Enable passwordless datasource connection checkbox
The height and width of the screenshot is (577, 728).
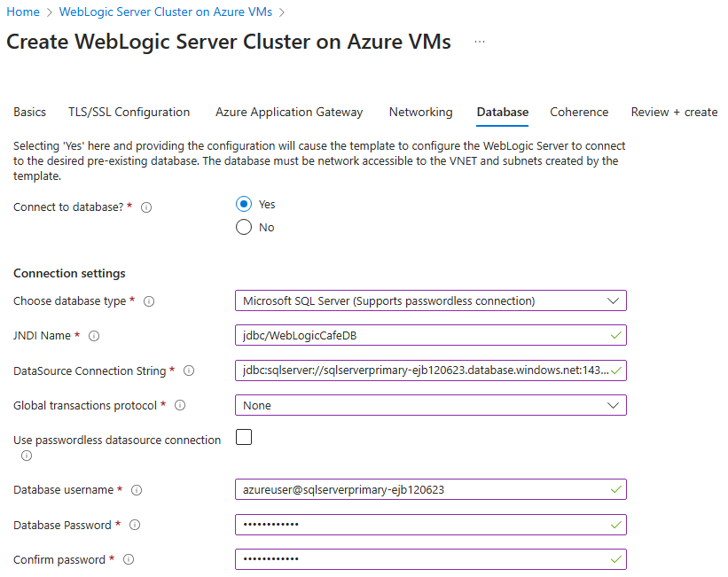click(244, 437)
